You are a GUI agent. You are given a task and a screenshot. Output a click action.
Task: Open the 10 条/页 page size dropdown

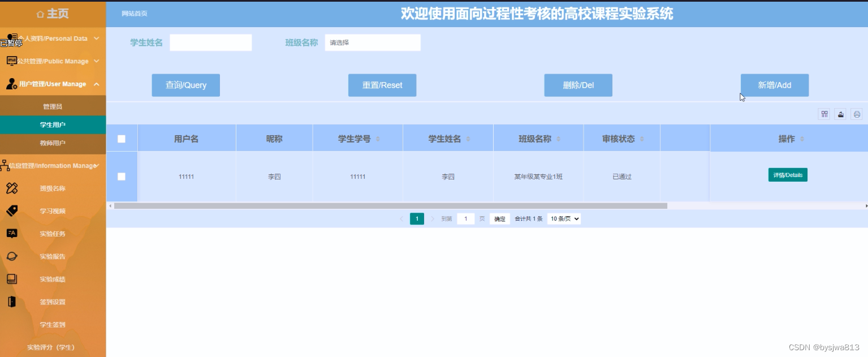point(564,218)
